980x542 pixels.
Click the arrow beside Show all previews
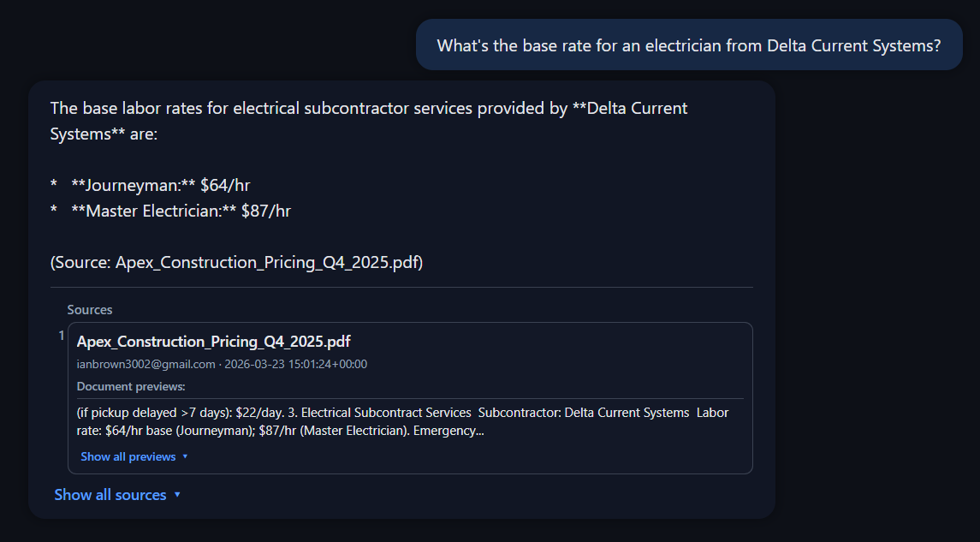pyautogui.click(x=185, y=456)
